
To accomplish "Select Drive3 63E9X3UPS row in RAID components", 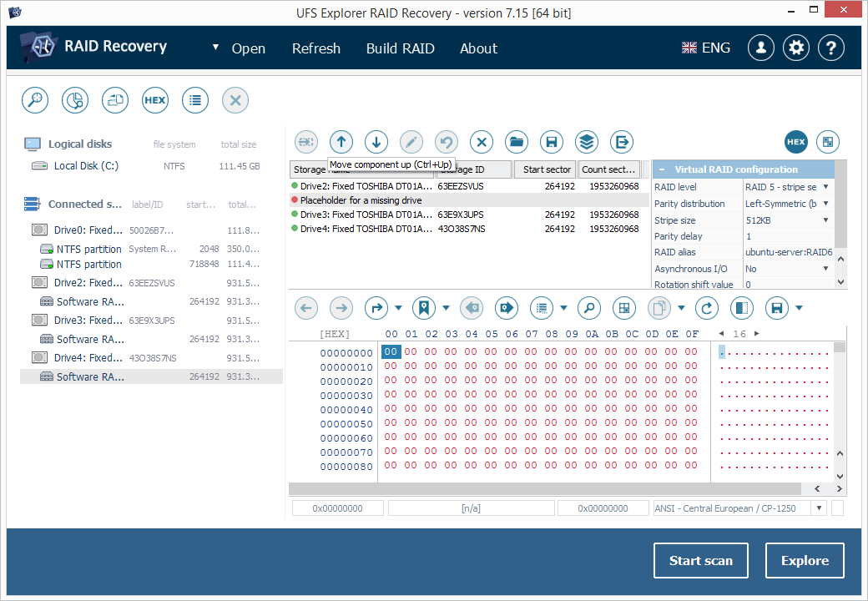I will point(469,215).
